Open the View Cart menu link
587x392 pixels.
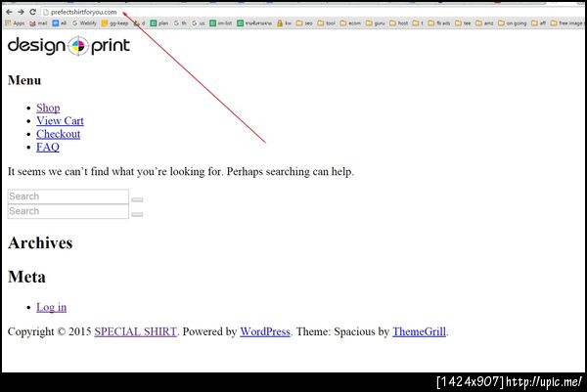tap(60, 121)
